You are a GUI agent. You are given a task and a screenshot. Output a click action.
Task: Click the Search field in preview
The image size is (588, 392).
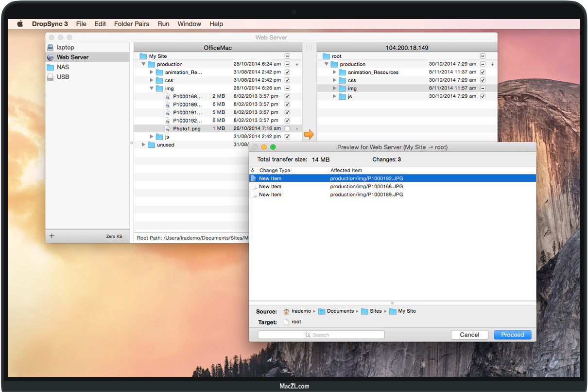point(321,335)
